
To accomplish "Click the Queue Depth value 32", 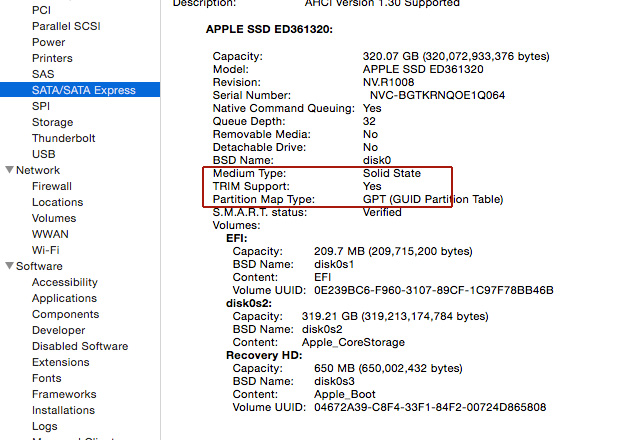I will pos(369,121).
